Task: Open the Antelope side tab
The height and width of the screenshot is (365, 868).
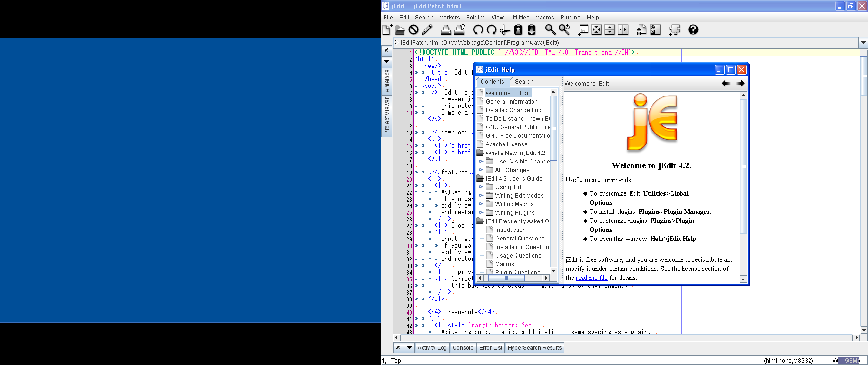Action: coord(386,81)
